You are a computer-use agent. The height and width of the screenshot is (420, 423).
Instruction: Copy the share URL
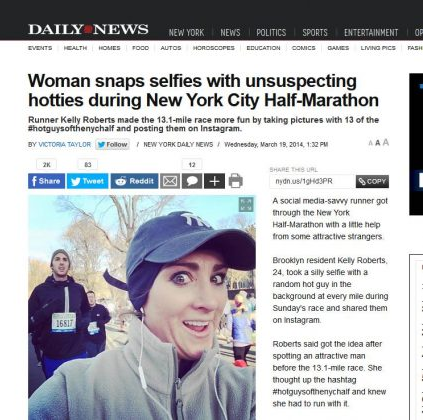(x=372, y=181)
